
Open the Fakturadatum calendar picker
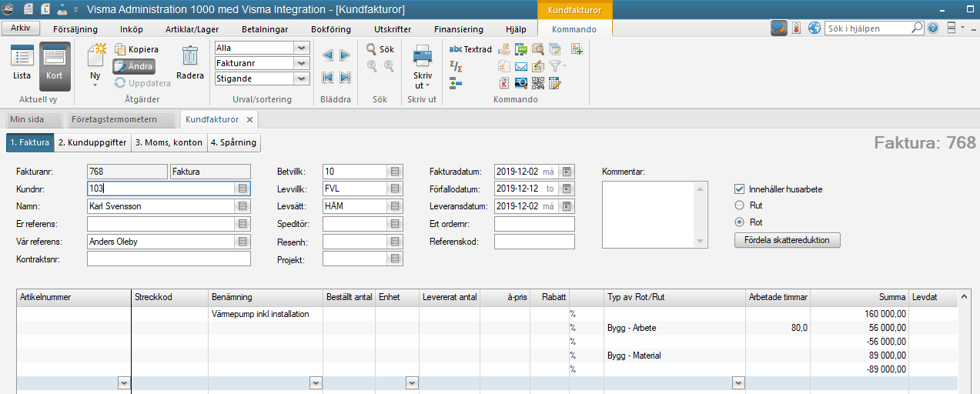pos(567,172)
